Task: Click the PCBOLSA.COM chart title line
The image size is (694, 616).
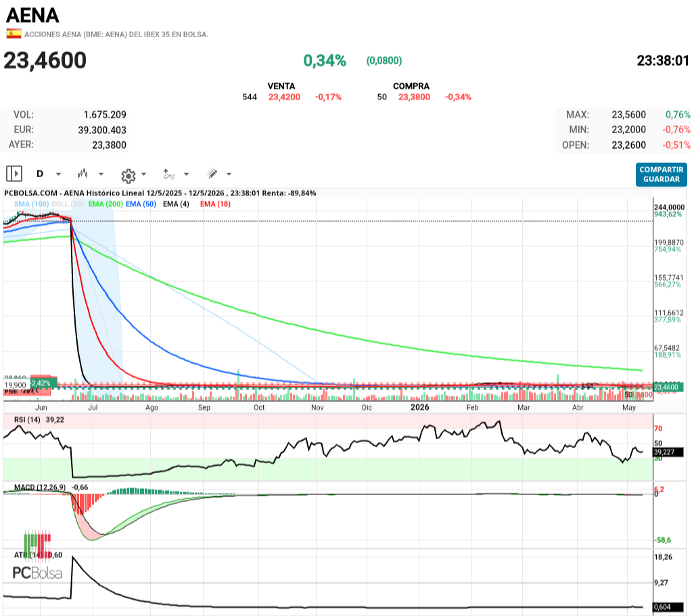Action: pos(160,193)
